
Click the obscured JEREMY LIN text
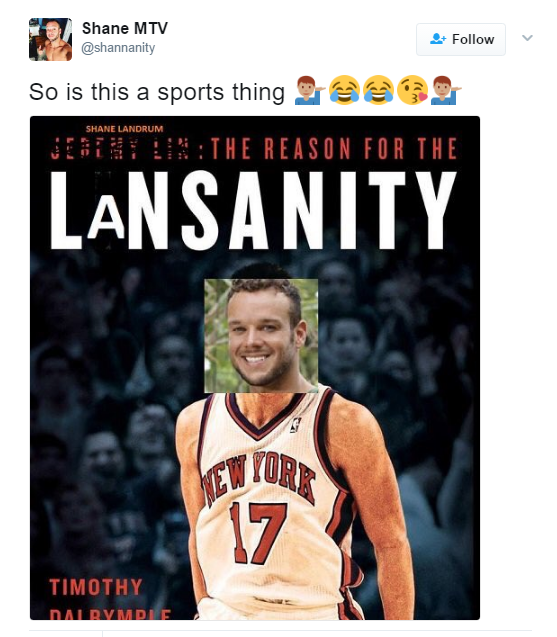click(x=120, y=148)
